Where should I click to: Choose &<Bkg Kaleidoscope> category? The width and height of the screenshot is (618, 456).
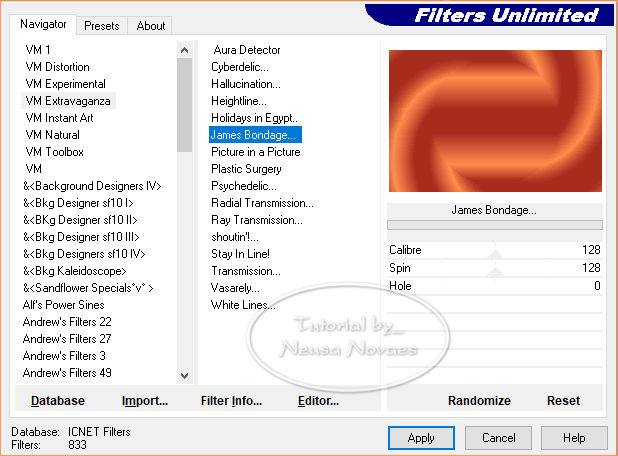(74, 271)
